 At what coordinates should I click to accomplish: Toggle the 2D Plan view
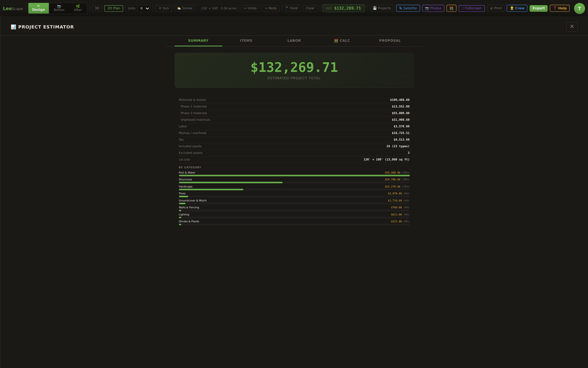(114, 8)
